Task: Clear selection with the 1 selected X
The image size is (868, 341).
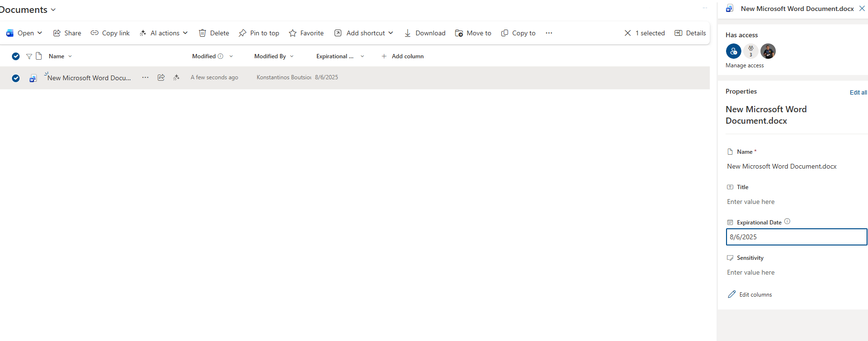Action: coord(628,33)
